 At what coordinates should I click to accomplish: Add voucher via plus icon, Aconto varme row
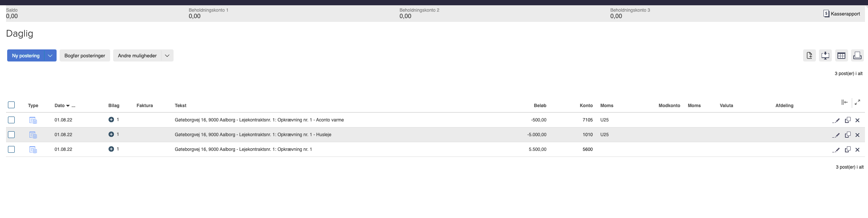(111, 120)
